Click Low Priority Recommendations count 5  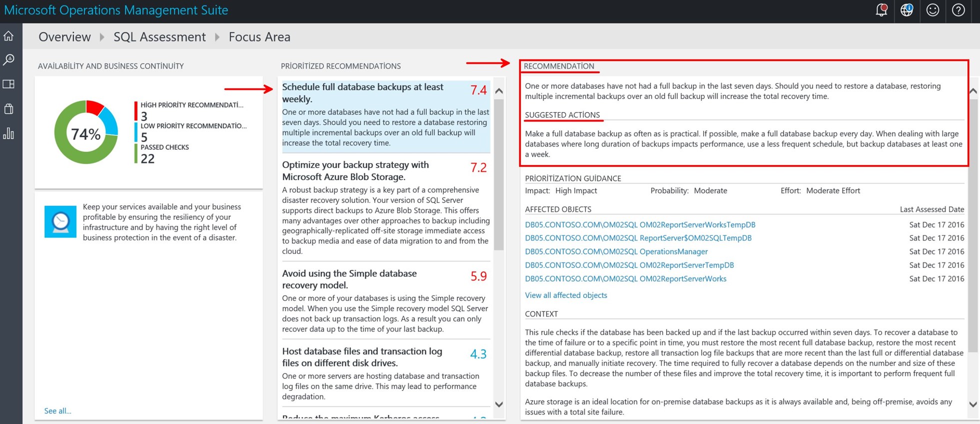pyautogui.click(x=144, y=137)
